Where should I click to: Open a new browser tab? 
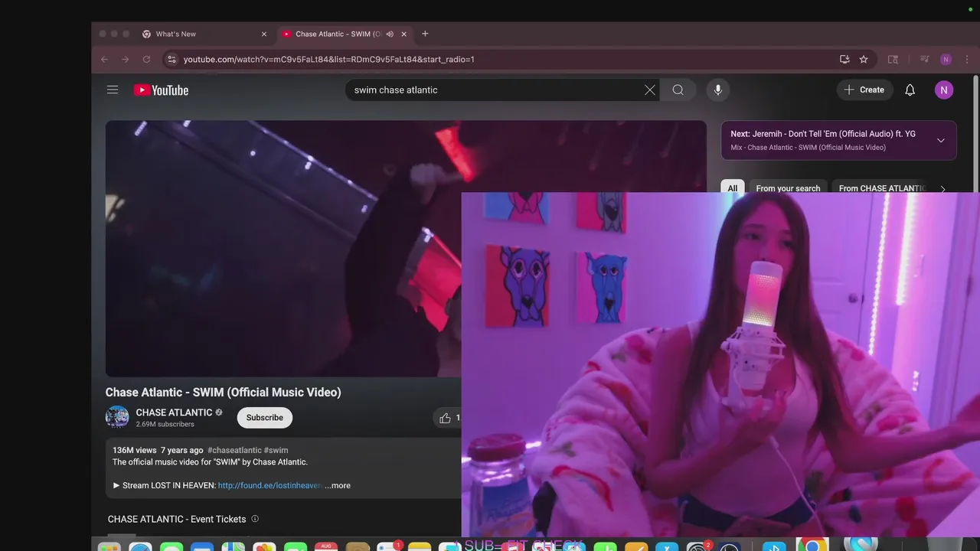click(x=425, y=34)
